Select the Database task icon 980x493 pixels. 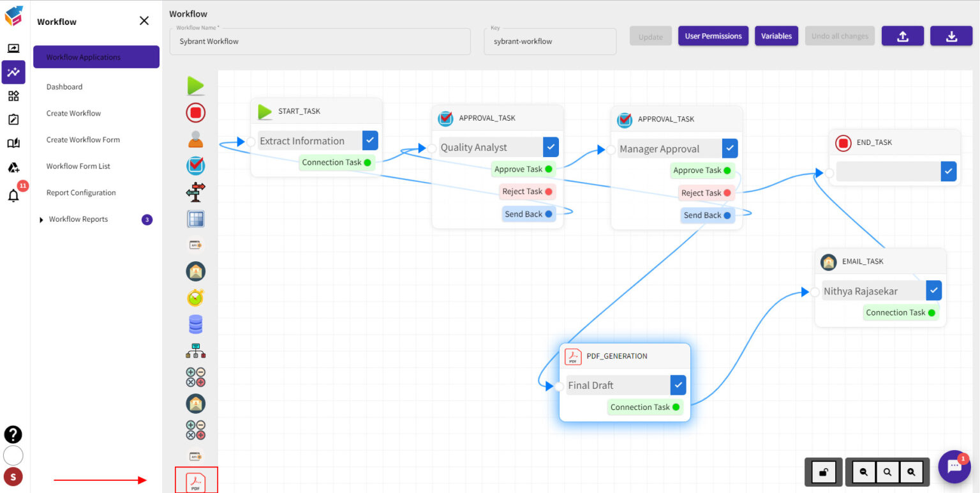(x=196, y=324)
